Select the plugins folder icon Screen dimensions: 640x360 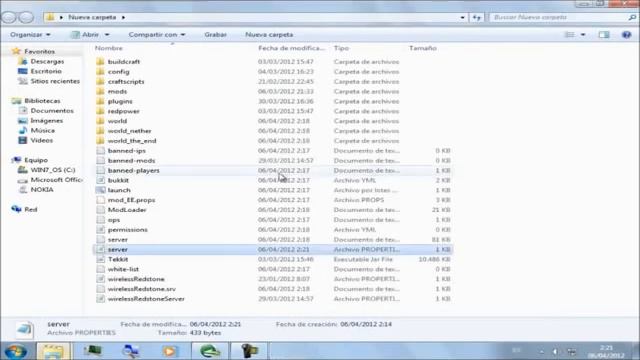[x=100, y=101]
